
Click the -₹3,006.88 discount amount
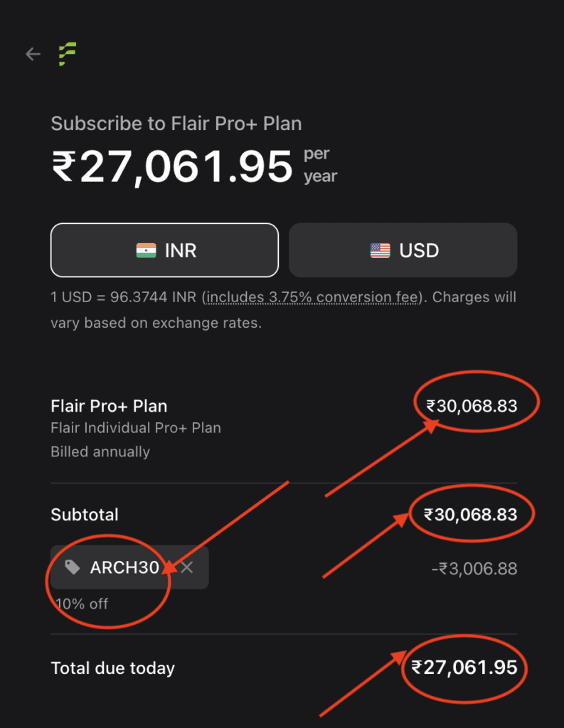coord(471,568)
